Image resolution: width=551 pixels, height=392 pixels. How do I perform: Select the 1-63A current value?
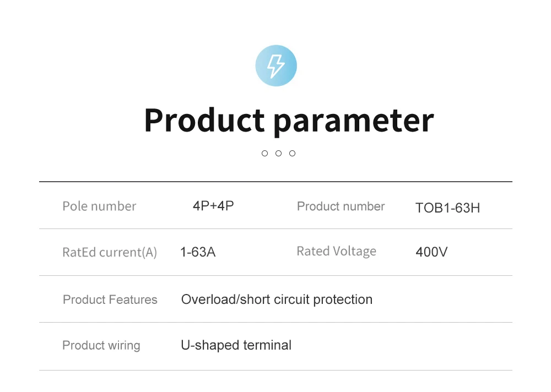point(197,252)
